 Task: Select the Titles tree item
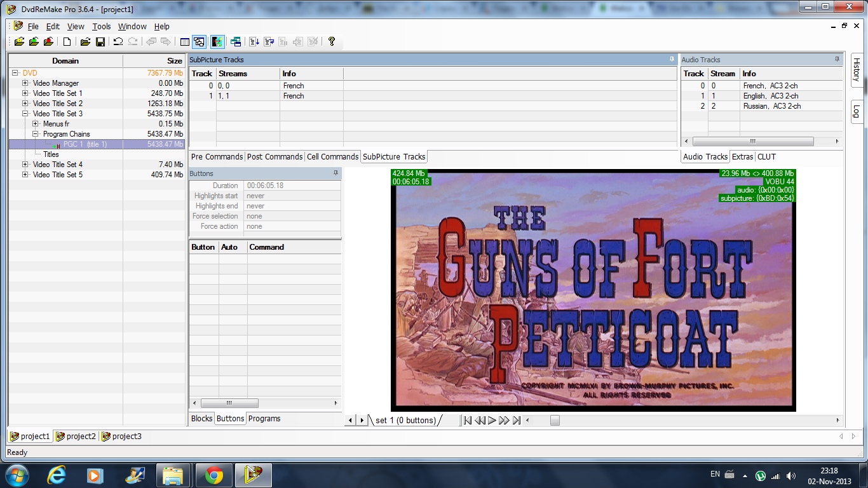click(51, 154)
